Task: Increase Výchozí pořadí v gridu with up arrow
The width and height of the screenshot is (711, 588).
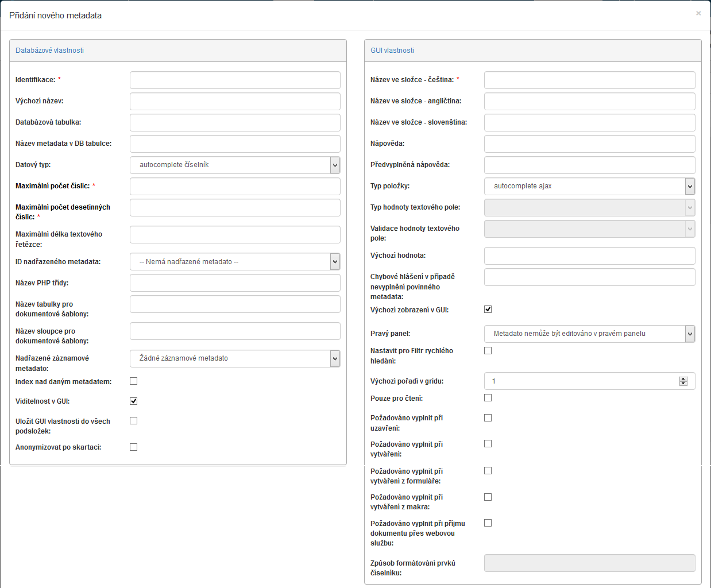Action: [683, 379]
